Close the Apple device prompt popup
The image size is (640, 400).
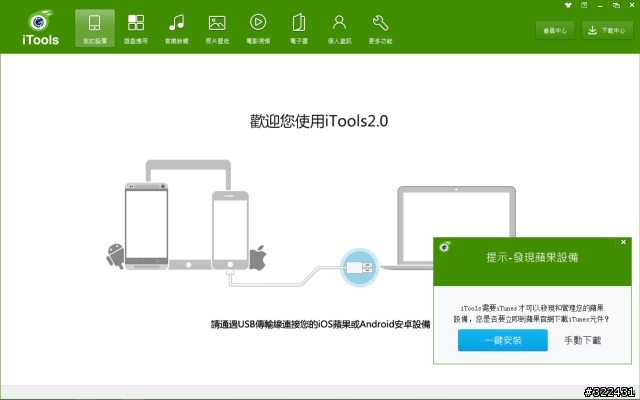tap(623, 242)
